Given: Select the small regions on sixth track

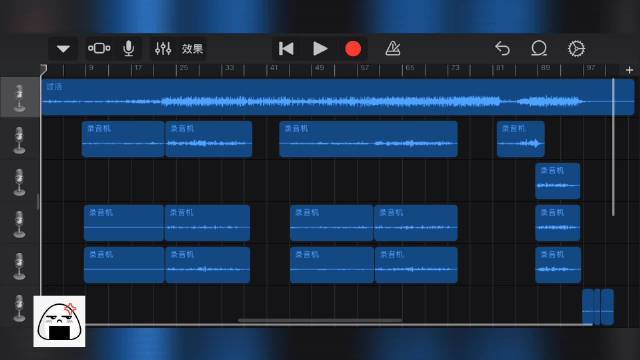Looking at the screenshot, I should pos(598,307).
